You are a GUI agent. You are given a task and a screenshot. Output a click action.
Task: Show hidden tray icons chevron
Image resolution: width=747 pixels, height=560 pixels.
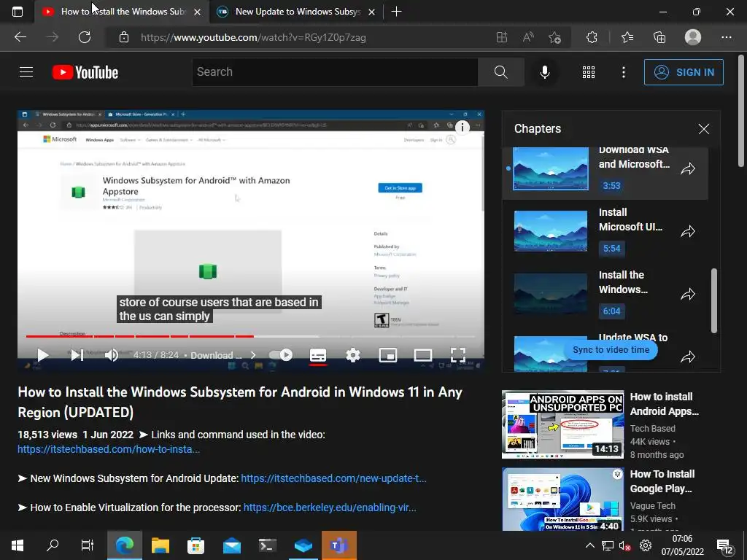589,545
